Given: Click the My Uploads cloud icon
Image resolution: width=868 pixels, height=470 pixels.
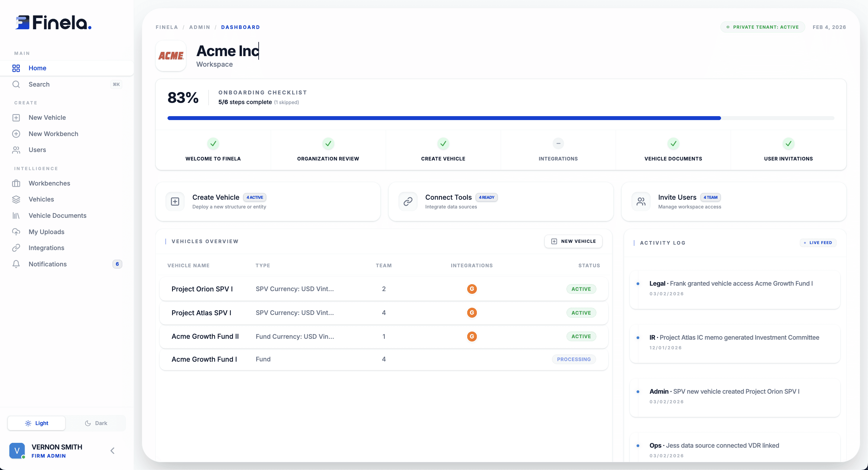Looking at the screenshot, I should tap(16, 232).
